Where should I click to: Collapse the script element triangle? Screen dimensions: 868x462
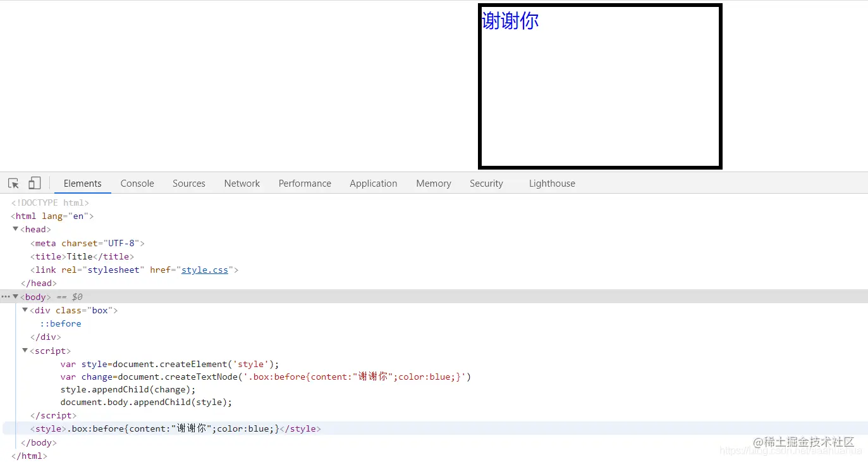pos(25,351)
